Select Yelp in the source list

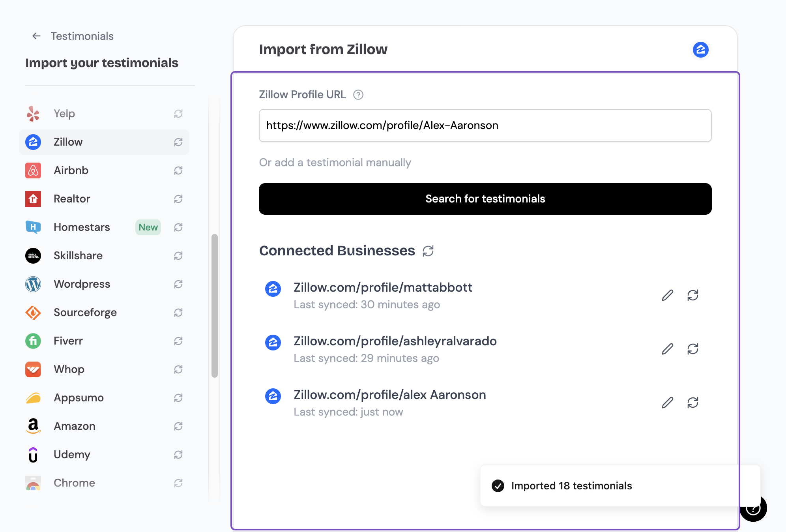tap(104, 114)
